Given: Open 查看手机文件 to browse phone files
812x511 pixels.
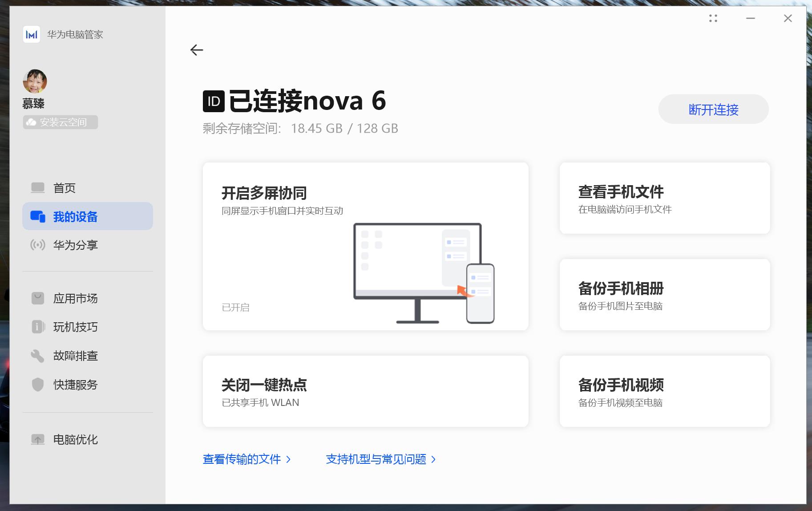Looking at the screenshot, I should tap(663, 198).
